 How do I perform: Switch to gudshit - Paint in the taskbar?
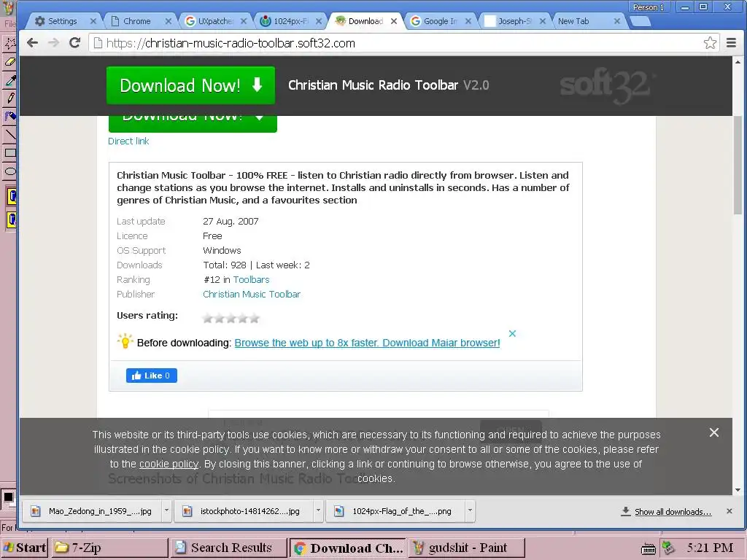(466, 548)
